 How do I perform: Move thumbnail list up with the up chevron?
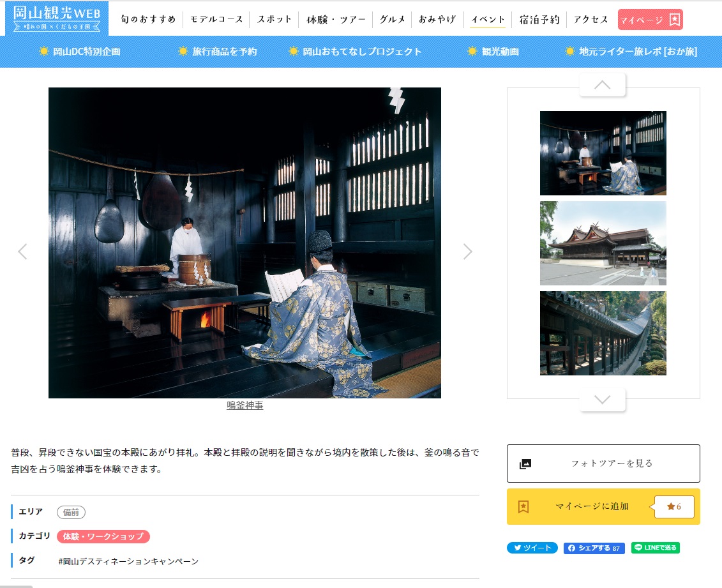pyautogui.click(x=602, y=85)
